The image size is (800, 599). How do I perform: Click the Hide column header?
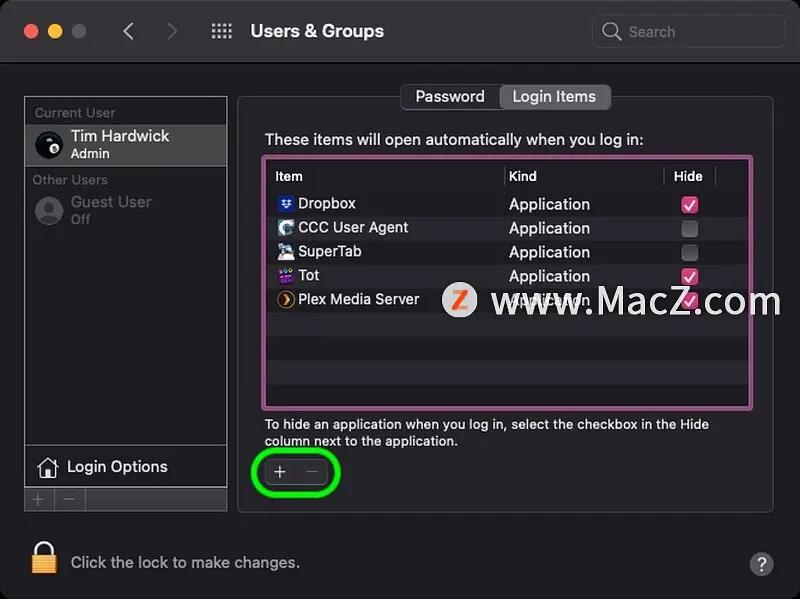tap(688, 177)
